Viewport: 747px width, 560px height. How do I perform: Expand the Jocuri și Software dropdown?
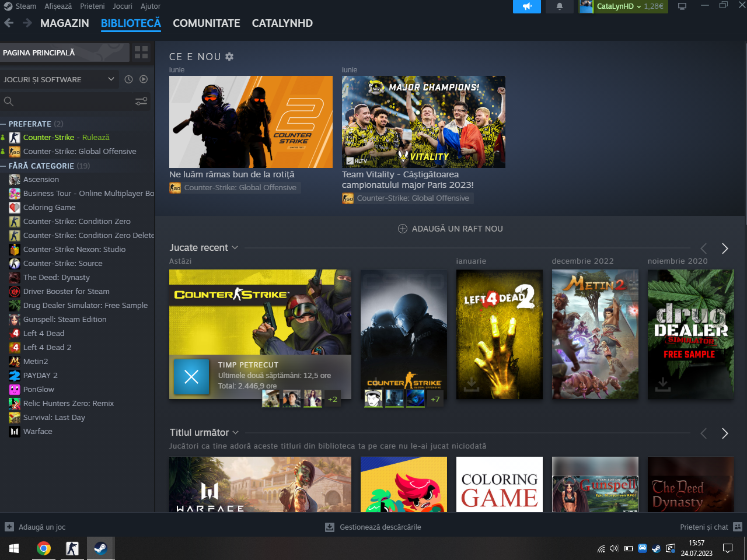click(x=111, y=79)
